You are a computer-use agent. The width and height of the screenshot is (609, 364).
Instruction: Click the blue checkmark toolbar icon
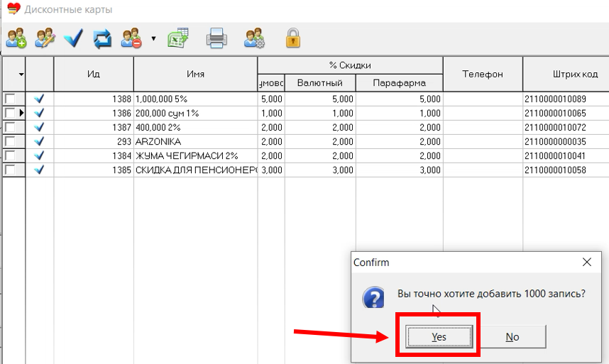73,38
